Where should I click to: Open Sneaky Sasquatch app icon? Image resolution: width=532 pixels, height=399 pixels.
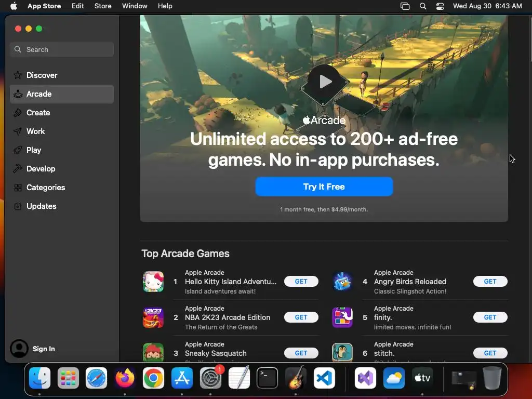153,352
